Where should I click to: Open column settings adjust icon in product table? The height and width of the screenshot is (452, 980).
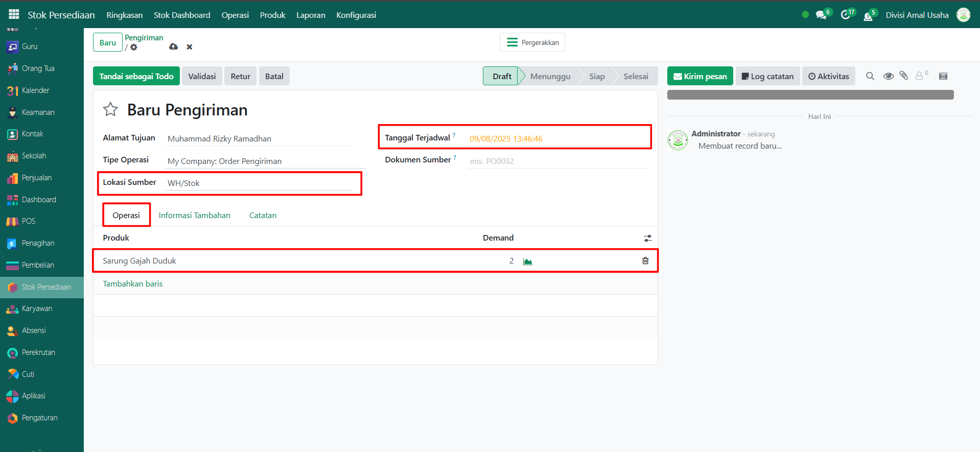pos(647,239)
